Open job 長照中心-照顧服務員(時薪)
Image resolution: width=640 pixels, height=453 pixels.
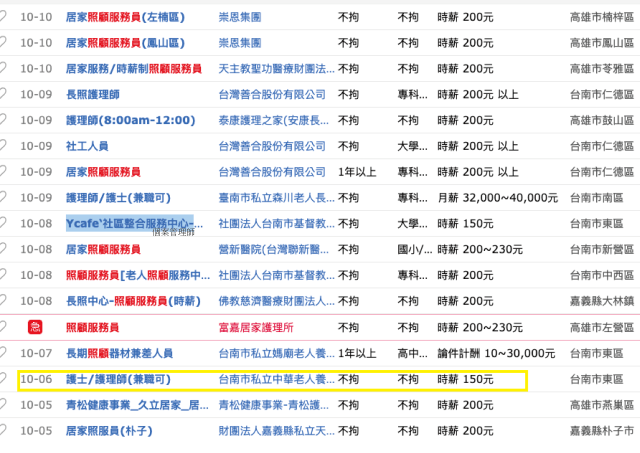(x=133, y=301)
